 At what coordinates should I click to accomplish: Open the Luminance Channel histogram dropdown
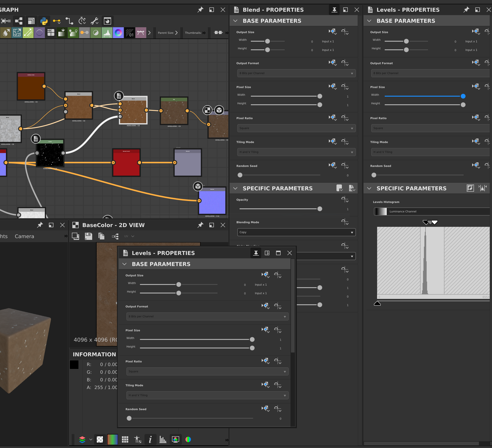[x=432, y=211]
